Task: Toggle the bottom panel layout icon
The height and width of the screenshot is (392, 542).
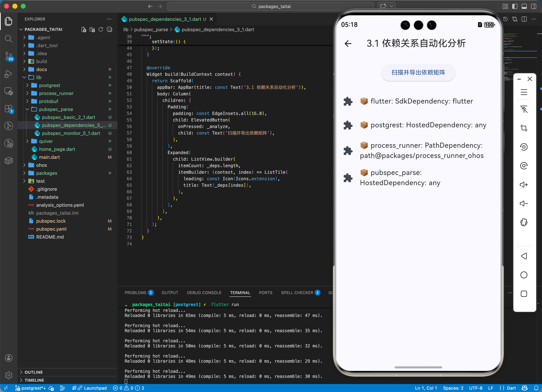Action: [x=524, y=7]
